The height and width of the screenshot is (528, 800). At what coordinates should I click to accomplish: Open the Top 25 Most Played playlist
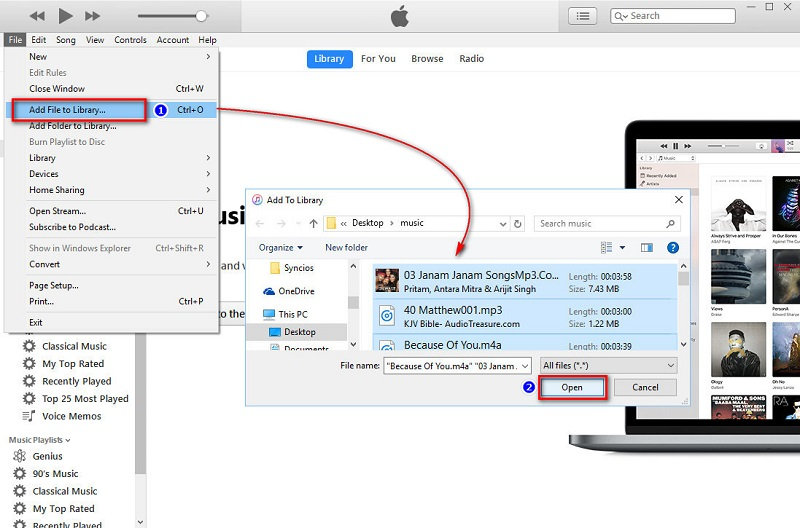[x=85, y=399]
